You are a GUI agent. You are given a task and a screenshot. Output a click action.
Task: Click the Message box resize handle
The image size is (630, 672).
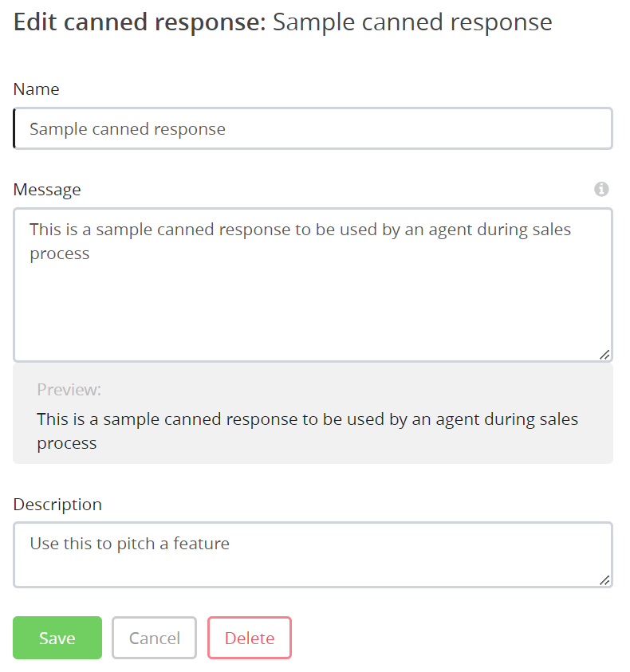(x=604, y=355)
